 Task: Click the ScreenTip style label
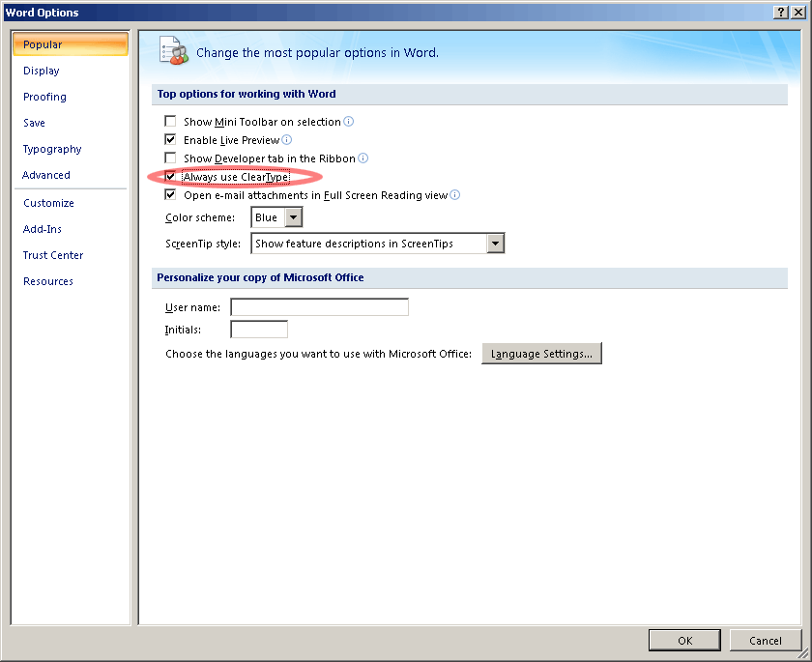(203, 244)
